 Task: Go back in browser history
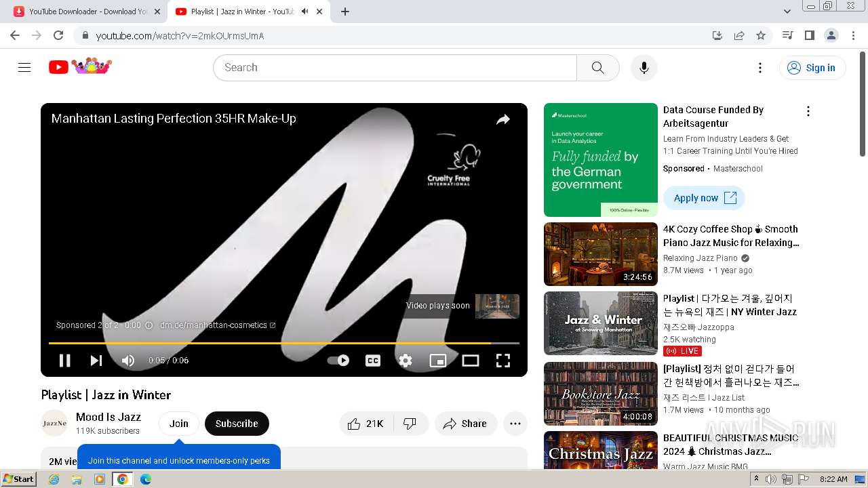[x=15, y=35]
